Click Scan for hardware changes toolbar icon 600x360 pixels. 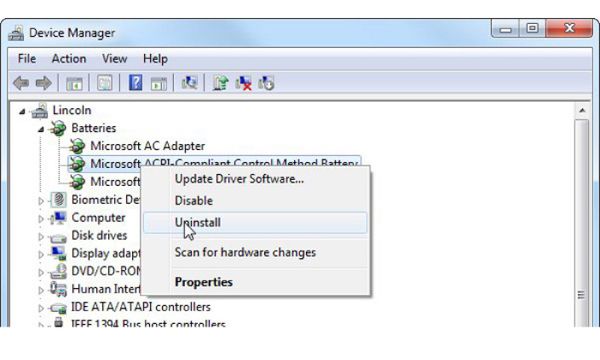click(x=189, y=83)
